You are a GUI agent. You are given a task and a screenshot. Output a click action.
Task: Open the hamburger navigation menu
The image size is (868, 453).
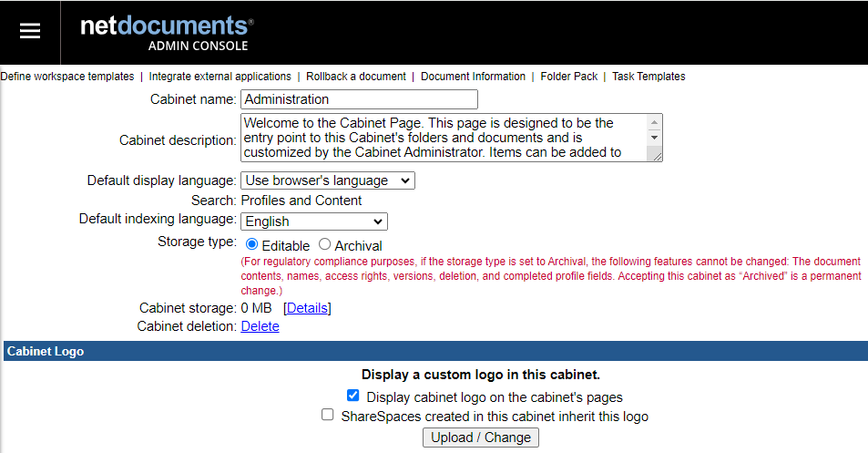tap(30, 31)
